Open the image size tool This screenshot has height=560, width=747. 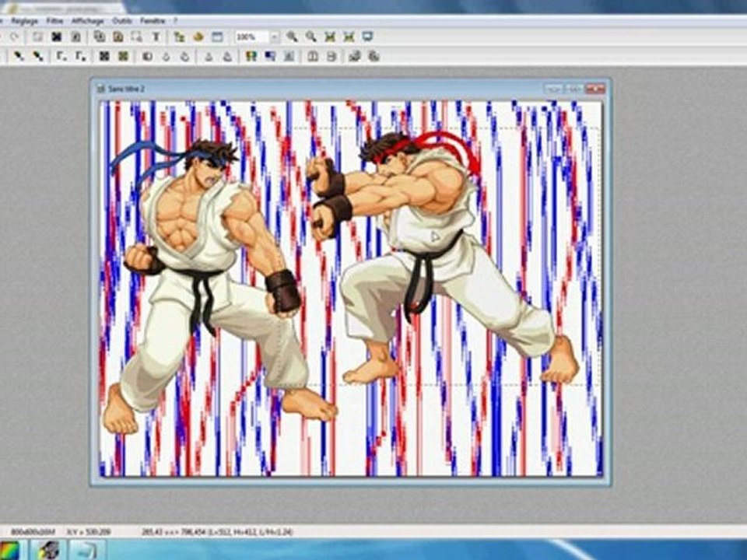pos(99,37)
